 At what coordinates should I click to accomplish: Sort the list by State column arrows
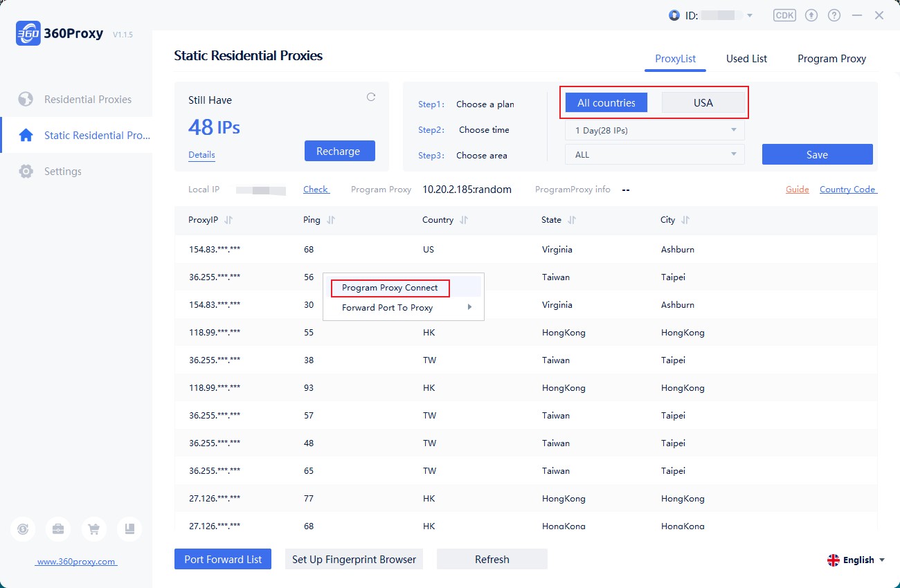pos(572,220)
